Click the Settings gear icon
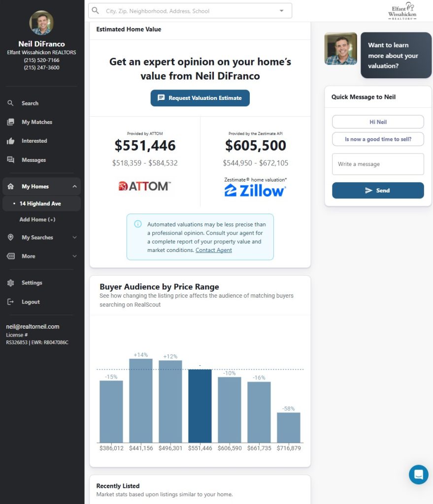This screenshot has height=504, width=433. (11, 283)
